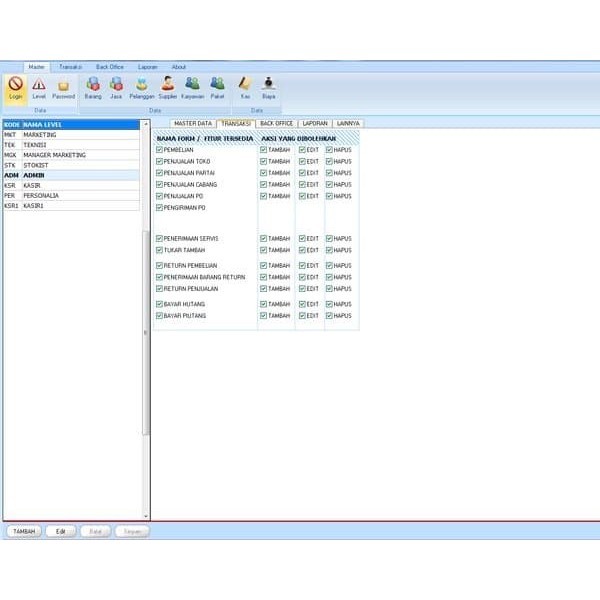This screenshot has width=600, height=600.
Task: Switch to the MASTER DATA permissions tab
Action: pos(192,123)
